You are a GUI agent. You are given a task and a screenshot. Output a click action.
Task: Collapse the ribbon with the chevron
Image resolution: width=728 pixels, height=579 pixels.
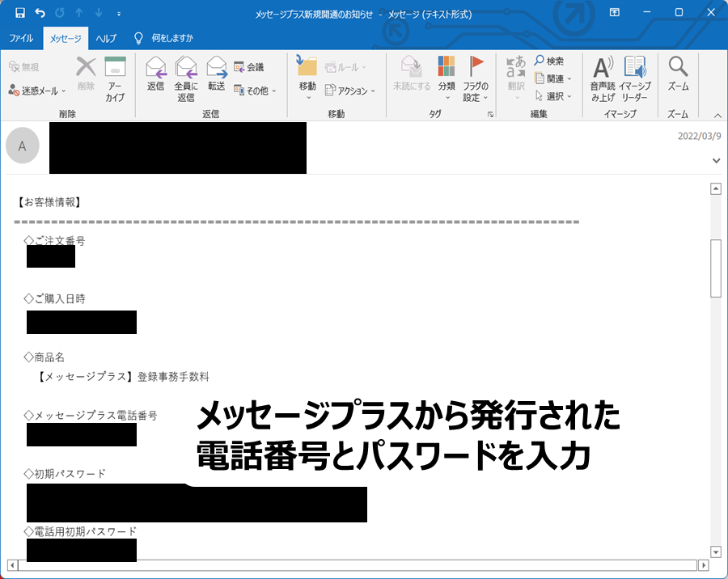coord(717,115)
